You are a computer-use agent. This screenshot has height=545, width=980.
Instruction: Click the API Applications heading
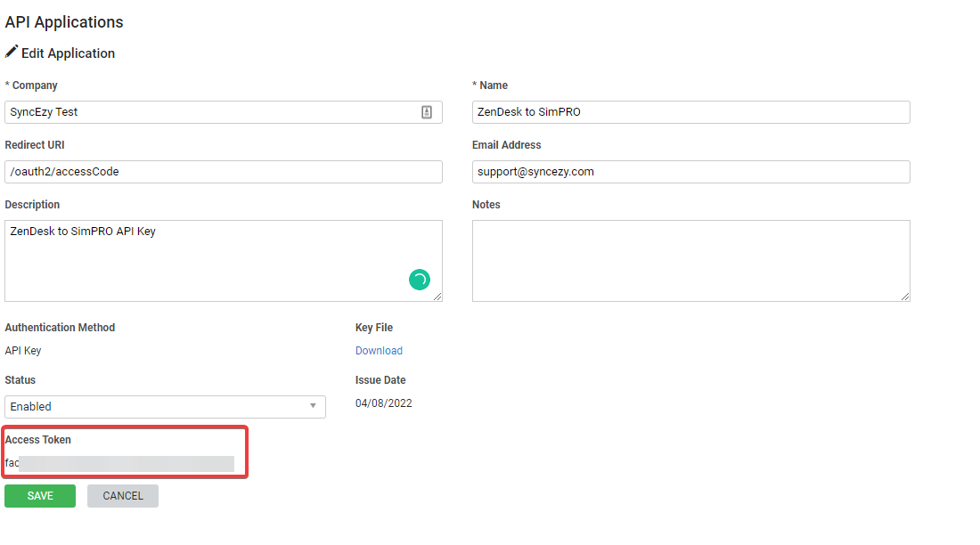tap(64, 22)
